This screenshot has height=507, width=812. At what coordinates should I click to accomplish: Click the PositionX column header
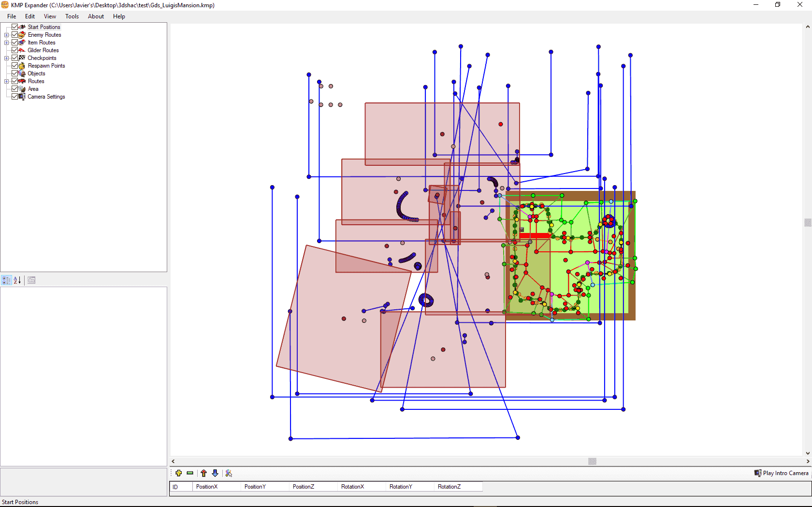tap(217, 487)
